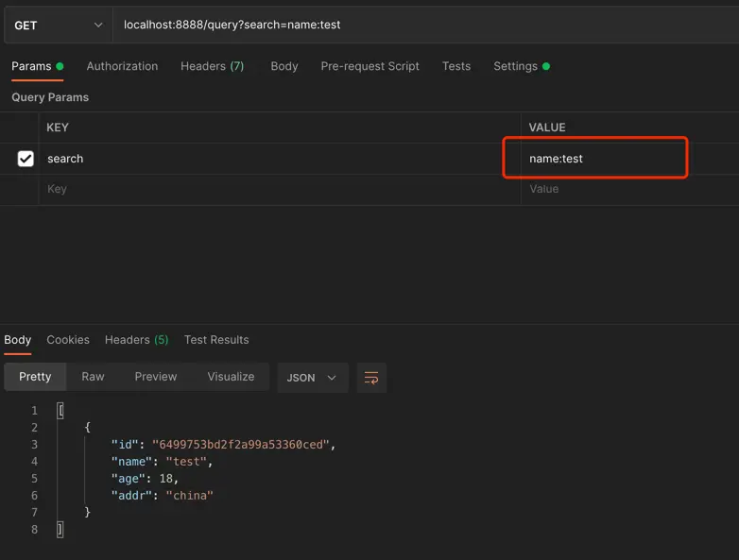This screenshot has width=739, height=560.
Task: Select the Preview response view
Action: [x=155, y=377]
